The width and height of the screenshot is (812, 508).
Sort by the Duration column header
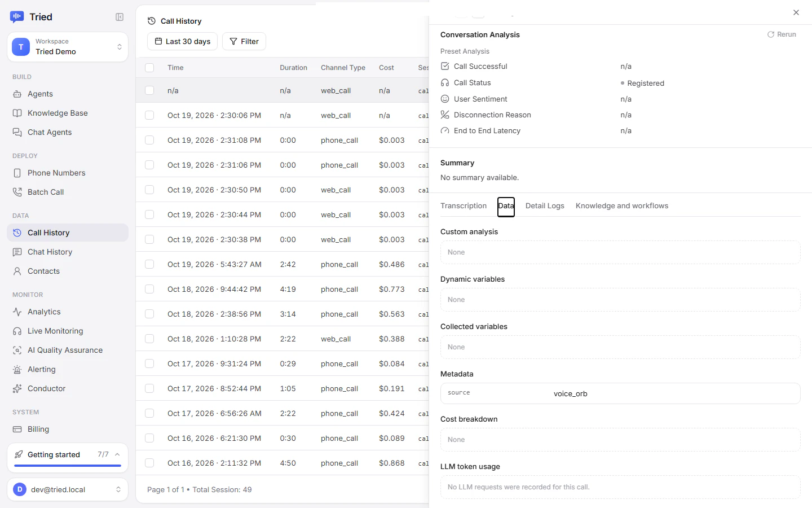click(x=293, y=68)
